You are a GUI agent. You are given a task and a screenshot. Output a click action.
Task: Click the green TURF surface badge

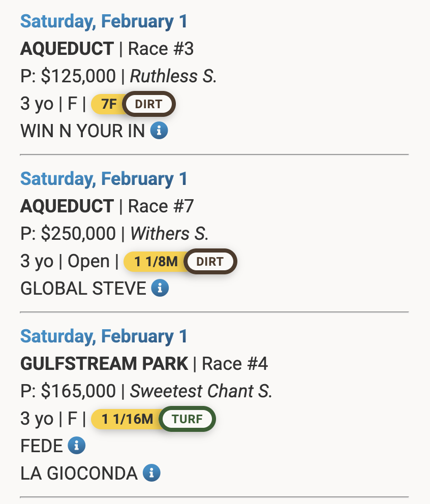point(187,419)
